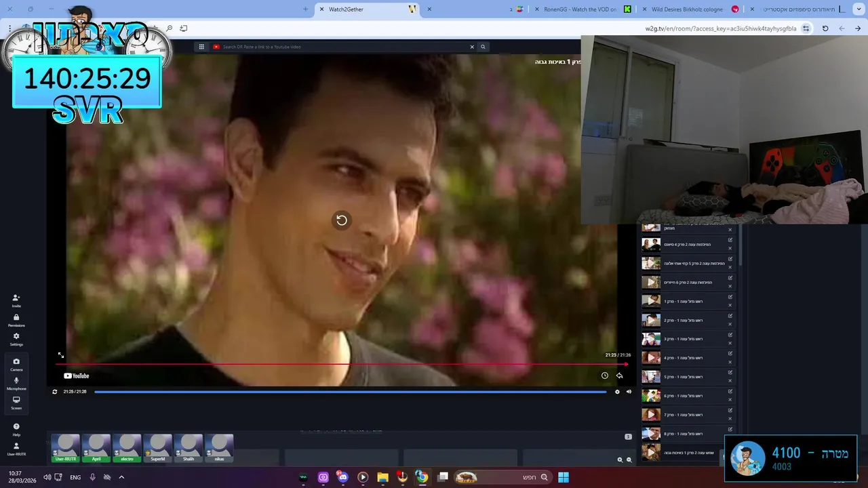
Task: Open Discord from the taskbar
Action: pyautogui.click(x=342, y=477)
